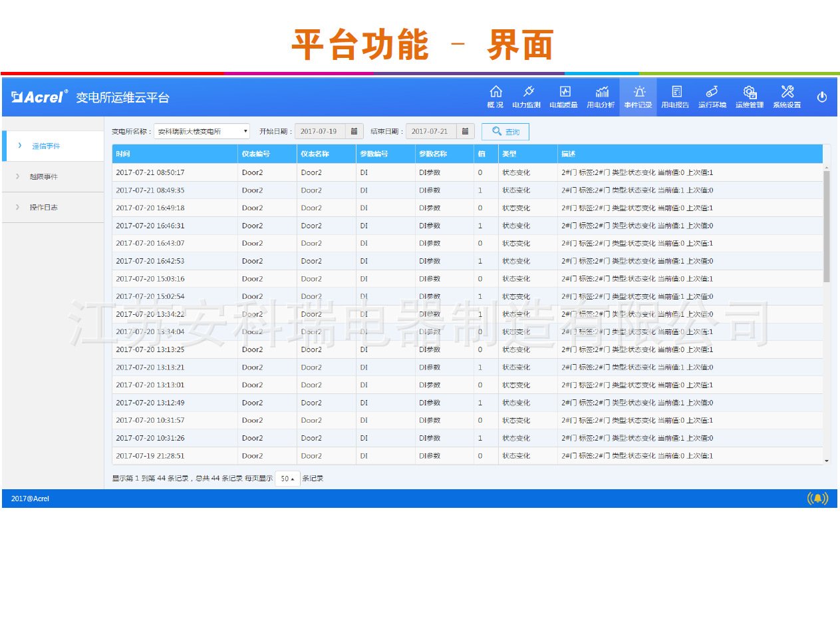Select row 2017-07-20 13:13:01
Image resolution: width=840 pixels, height=629 pixels.
(468, 385)
